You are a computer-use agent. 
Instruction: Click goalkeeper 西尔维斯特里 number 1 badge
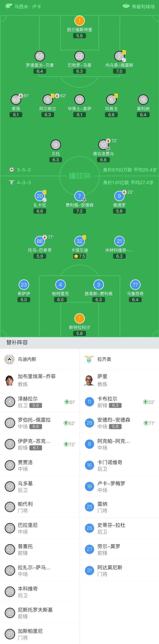(x=79, y=21)
